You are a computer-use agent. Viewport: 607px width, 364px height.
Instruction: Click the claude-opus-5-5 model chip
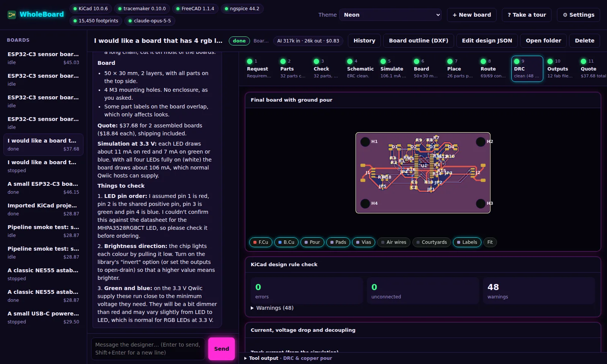click(150, 20)
